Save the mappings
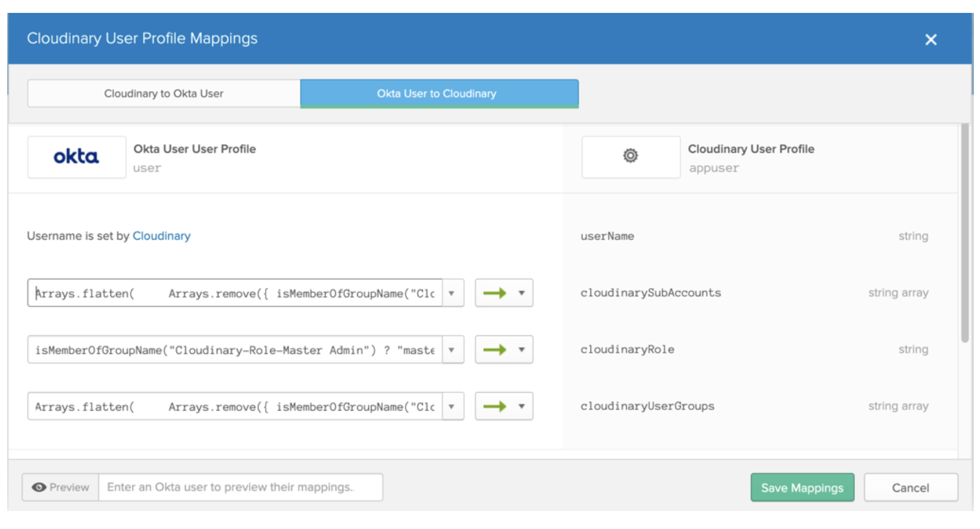 coord(802,488)
